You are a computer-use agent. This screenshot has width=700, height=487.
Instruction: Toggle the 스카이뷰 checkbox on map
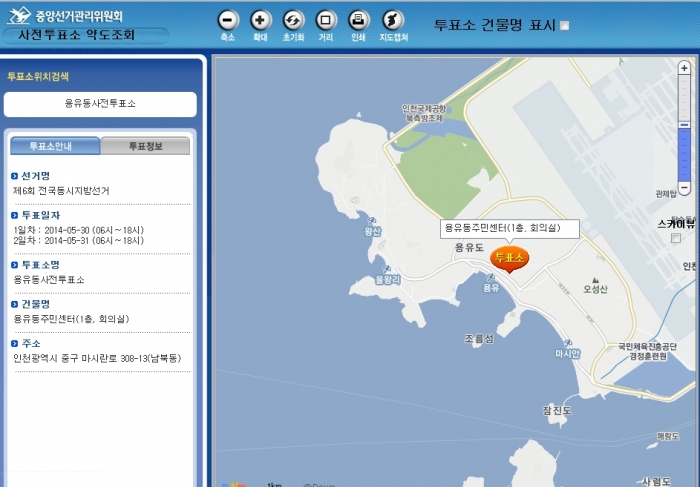676,238
